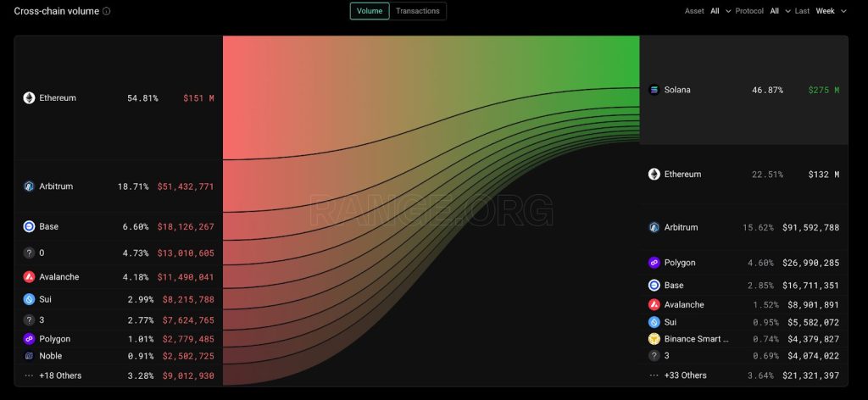Expand the +33 Others destination row
Viewport: 868px width, 400px height.
click(x=743, y=375)
